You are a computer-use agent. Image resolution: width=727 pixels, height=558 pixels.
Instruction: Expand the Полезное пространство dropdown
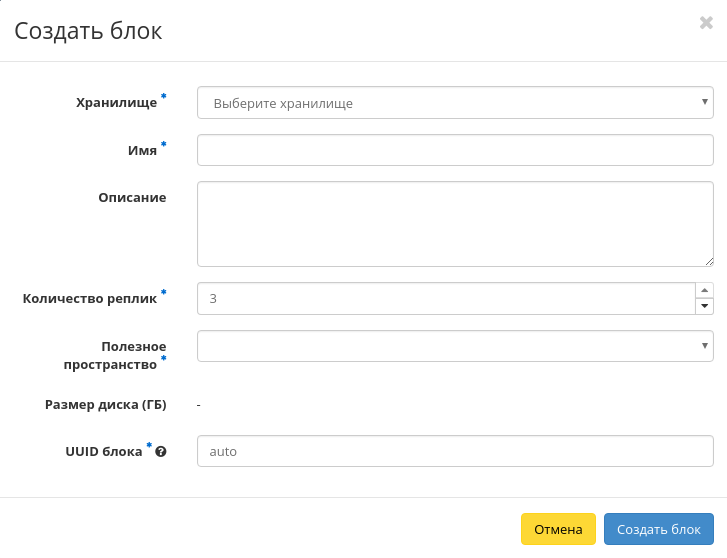click(455, 346)
